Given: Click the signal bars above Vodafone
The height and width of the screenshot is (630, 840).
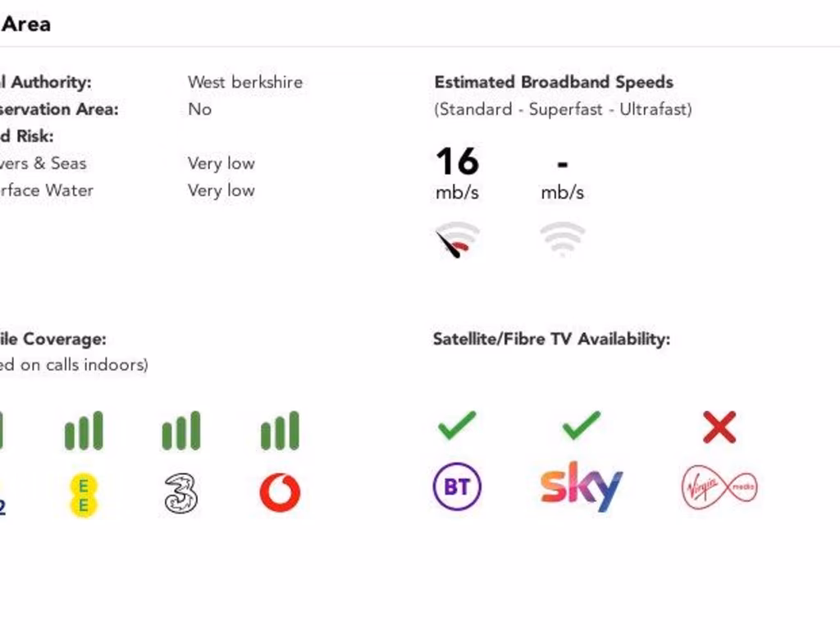Looking at the screenshot, I should [x=280, y=431].
